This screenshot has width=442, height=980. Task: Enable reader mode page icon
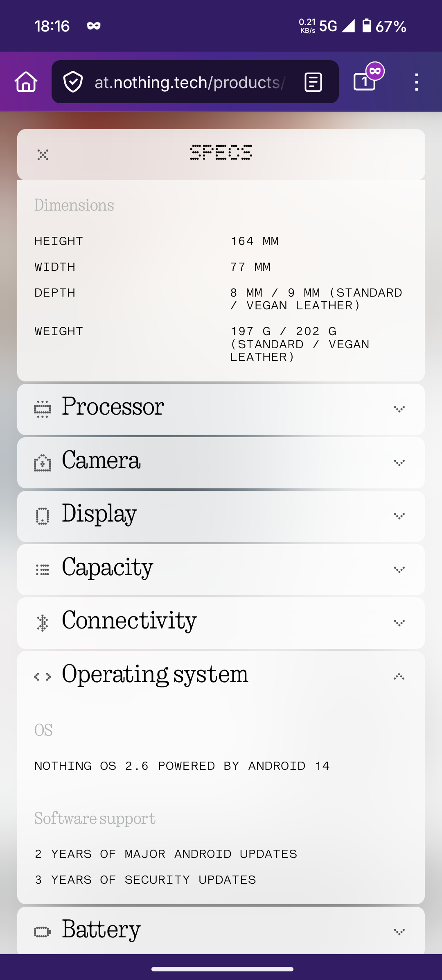tap(313, 82)
